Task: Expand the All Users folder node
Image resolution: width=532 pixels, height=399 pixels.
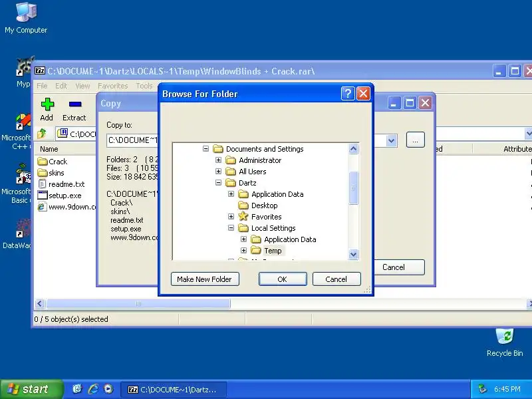Action: pyautogui.click(x=219, y=171)
